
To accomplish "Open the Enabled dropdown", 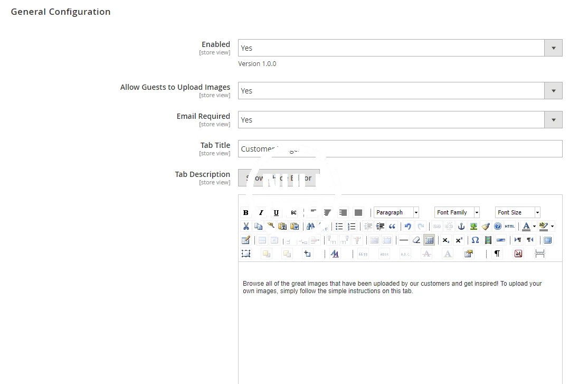I will point(400,48).
